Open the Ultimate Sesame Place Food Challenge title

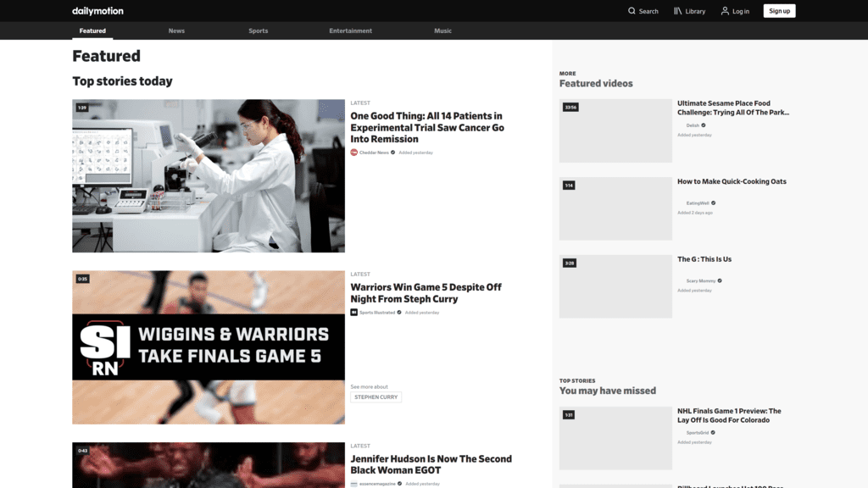point(733,108)
